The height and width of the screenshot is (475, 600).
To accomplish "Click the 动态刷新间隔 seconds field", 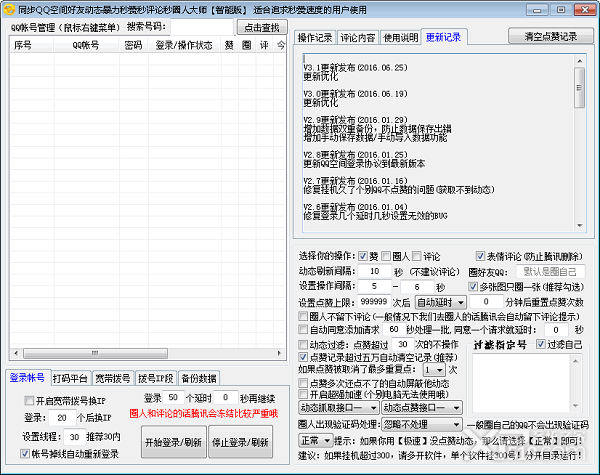I will [375, 271].
